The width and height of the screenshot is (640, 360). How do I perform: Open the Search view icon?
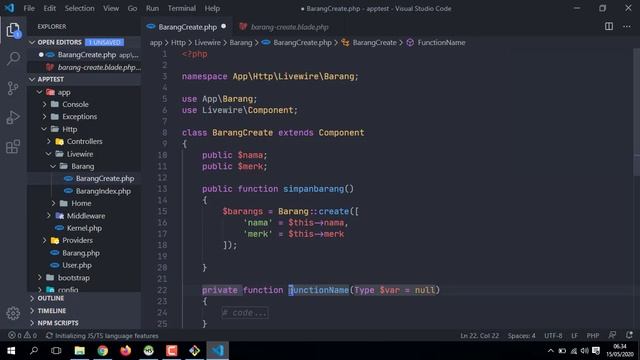click(x=13, y=58)
